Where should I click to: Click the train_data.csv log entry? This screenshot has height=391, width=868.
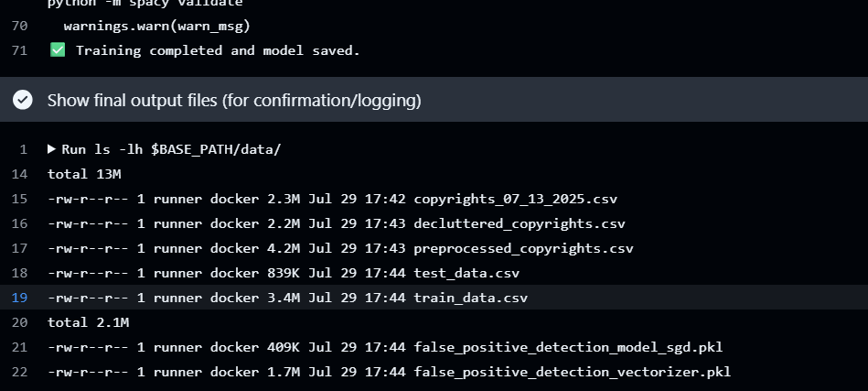[434, 298]
